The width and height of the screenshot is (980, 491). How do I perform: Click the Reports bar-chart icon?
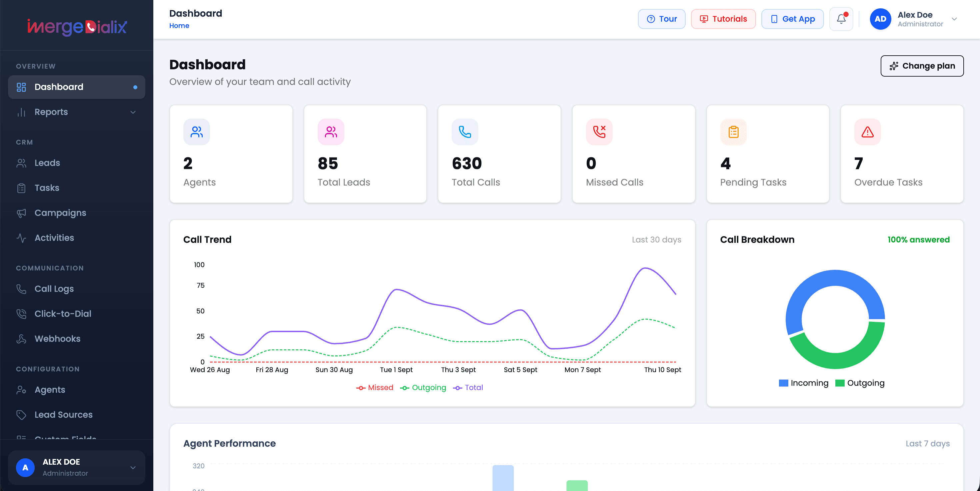pyautogui.click(x=21, y=112)
